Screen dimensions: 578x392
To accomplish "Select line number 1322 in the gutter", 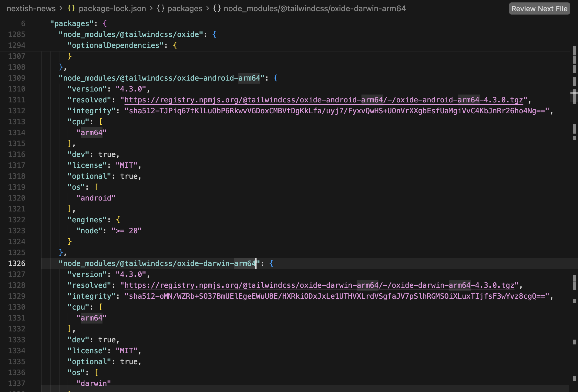I will click(17, 220).
